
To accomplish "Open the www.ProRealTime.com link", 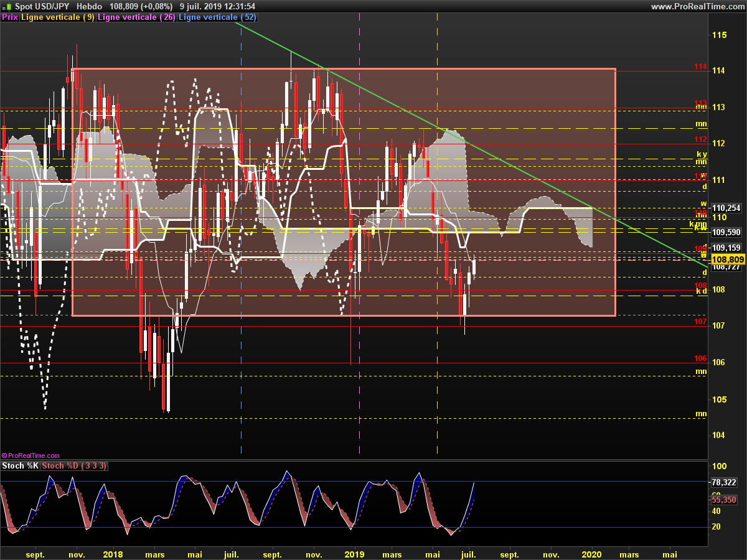I will pyautogui.click(x=697, y=6).
